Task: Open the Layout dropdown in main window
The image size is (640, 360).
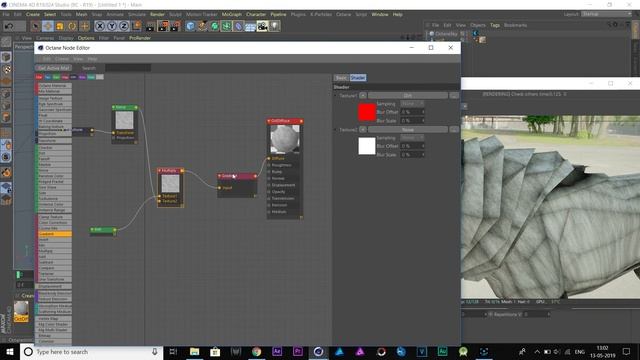Action: tap(607, 14)
